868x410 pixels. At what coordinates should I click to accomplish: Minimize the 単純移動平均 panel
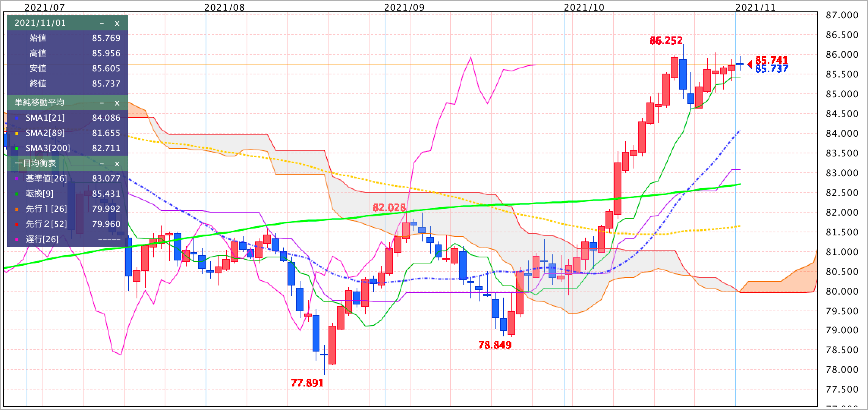(102, 103)
